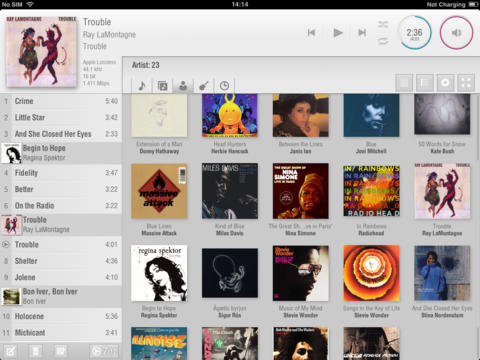Click the Regina Spektor artist name label
Viewport: 480px width, 360px height.
pos(159,315)
